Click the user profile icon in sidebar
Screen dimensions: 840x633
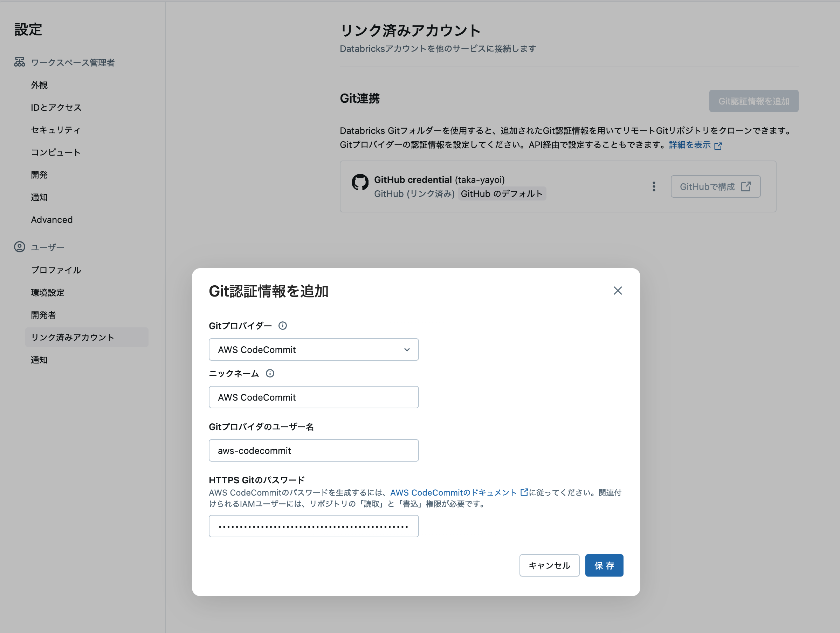(x=19, y=247)
